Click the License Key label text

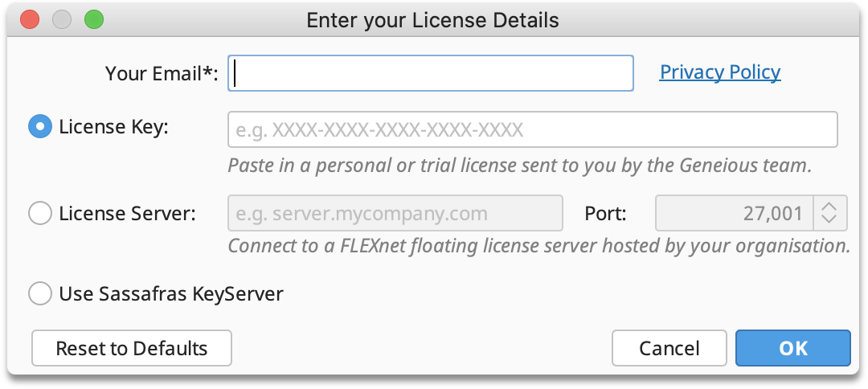pyautogui.click(x=113, y=127)
